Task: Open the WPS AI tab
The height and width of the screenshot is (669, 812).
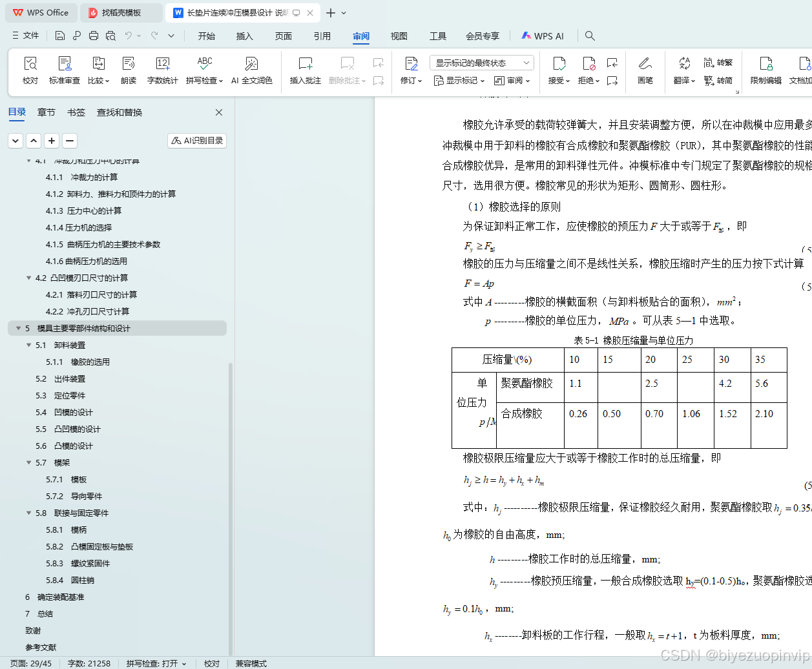Action: (543, 36)
